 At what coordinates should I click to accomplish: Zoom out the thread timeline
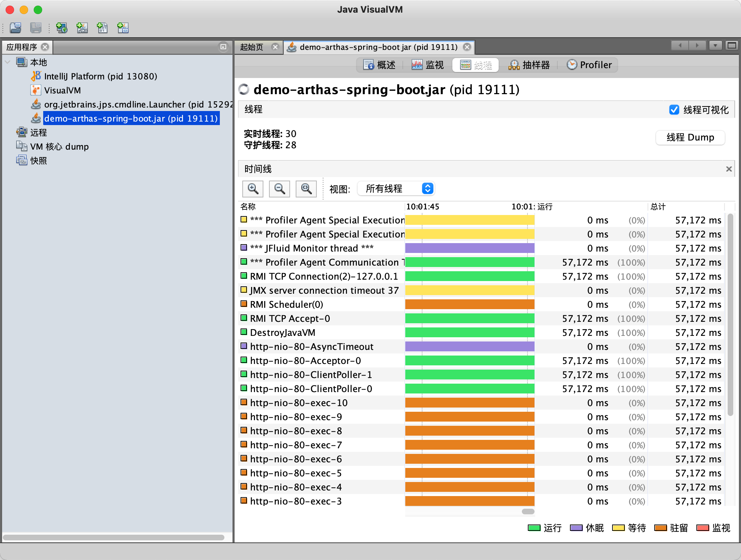click(280, 189)
